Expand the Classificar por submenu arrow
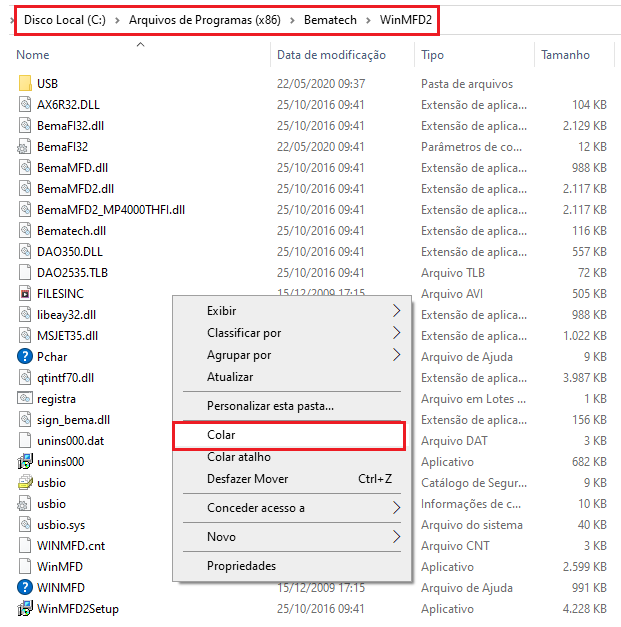 click(396, 332)
